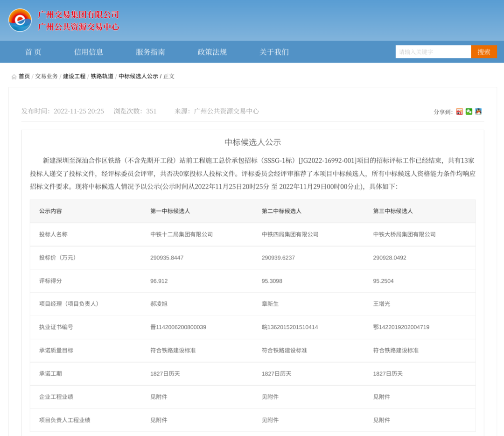Open the 服务指南 nav item
504x436 pixels.
pos(150,52)
